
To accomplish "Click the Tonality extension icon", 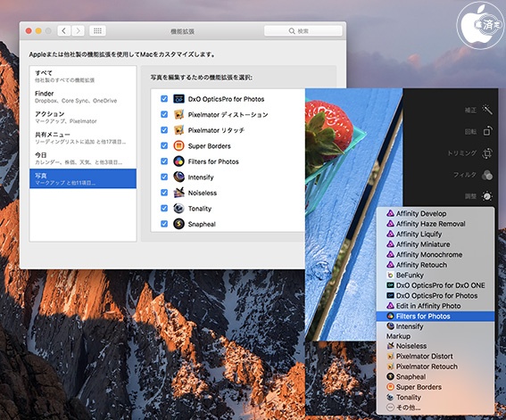I will 178,209.
